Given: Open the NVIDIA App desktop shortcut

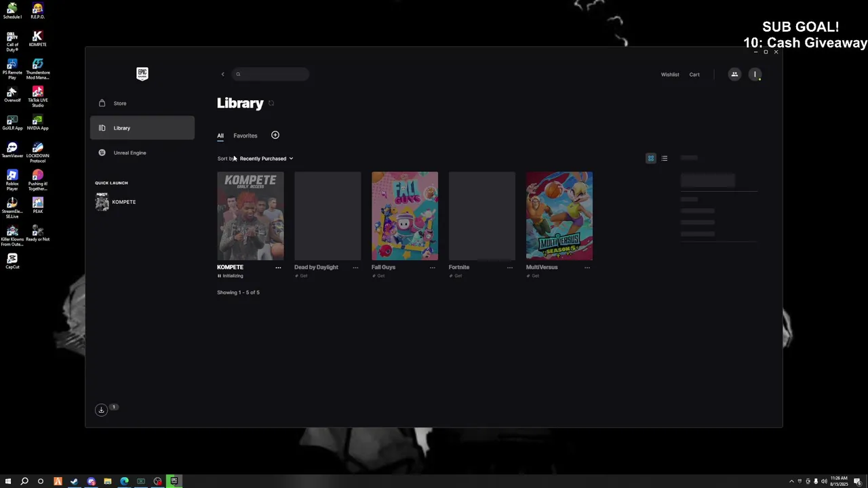Looking at the screenshot, I should pos(37,122).
